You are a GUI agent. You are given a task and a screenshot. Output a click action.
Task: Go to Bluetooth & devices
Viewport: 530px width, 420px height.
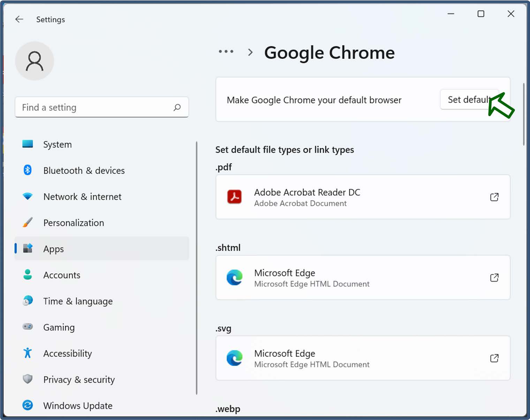[102, 170]
